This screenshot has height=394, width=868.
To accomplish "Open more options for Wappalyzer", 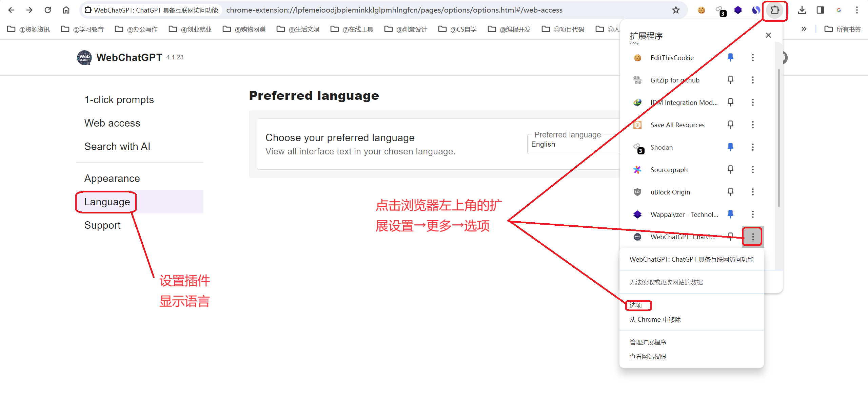I will pos(753,214).
